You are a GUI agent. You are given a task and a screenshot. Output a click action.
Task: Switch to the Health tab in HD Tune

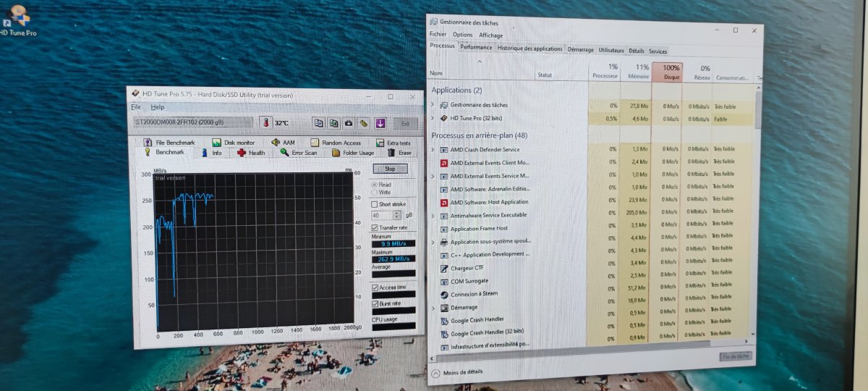(x=251, y=153)
